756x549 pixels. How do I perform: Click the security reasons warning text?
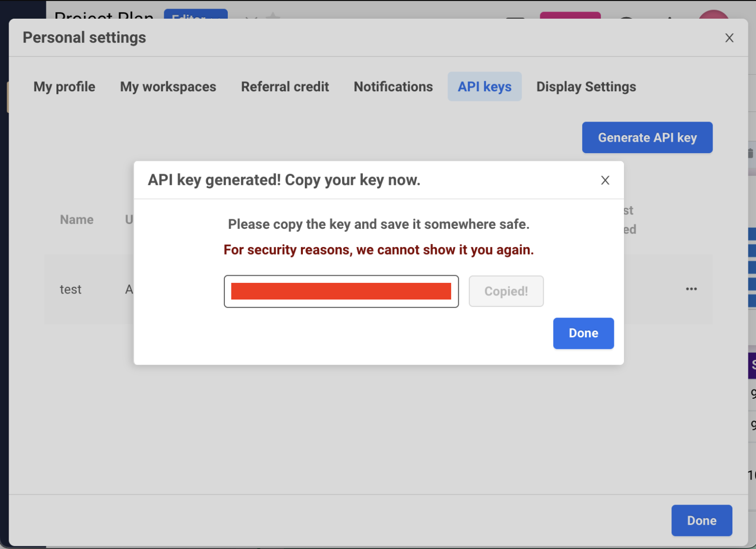379,250
